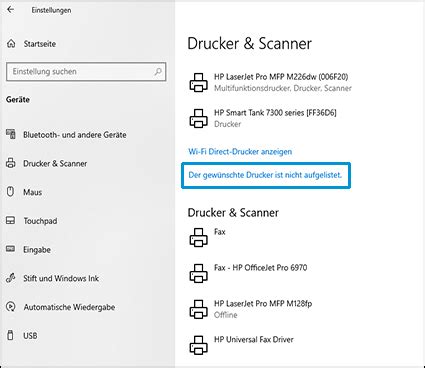The width and height of the screenshot is (425, 368).
Task: Click Der gewünschte Drucker ist nicht aufgelistet
Action: click(x=265, y=175)
